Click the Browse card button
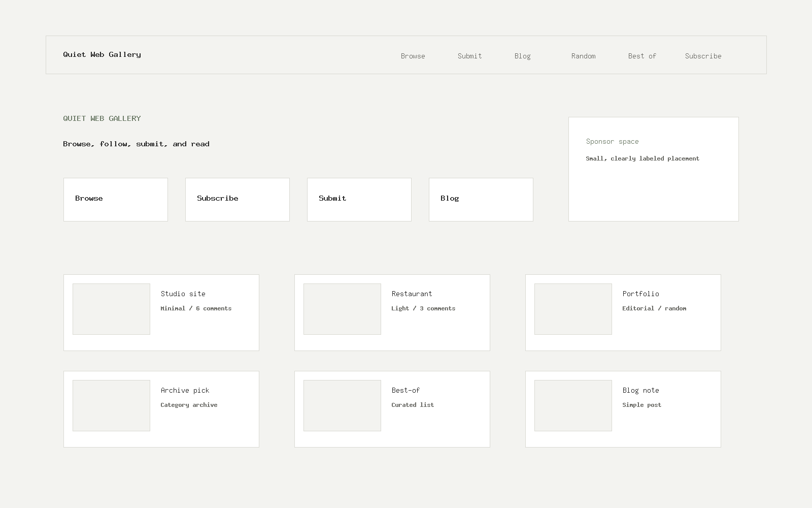 pyautogui.click(x=116, y=200)
